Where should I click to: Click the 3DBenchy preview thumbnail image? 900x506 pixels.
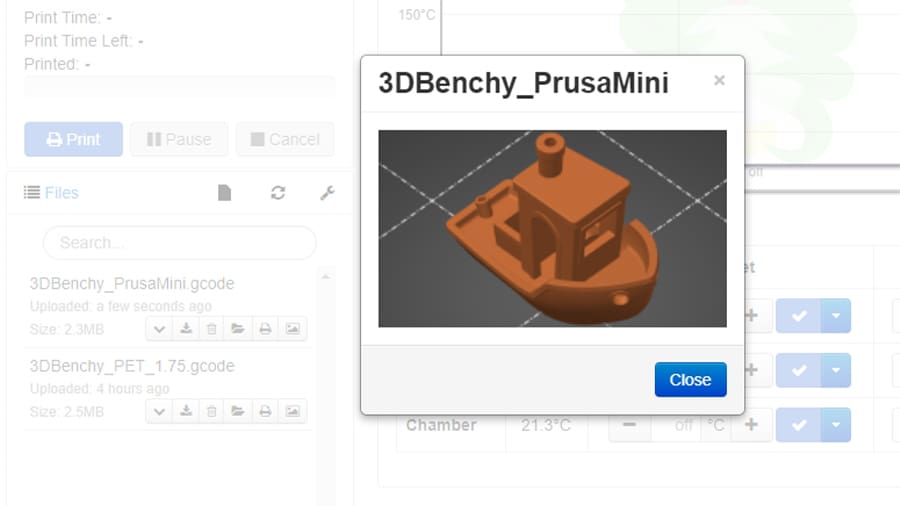pyautogui.click(x=552, y=228)
